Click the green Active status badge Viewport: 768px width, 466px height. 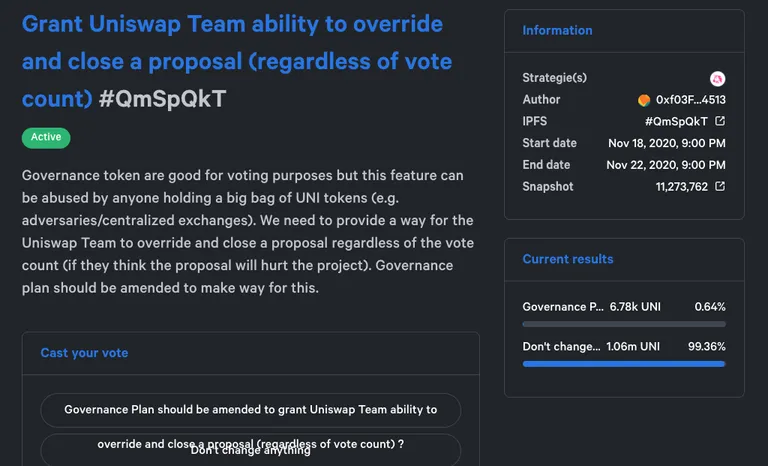(x=46, y=137)
